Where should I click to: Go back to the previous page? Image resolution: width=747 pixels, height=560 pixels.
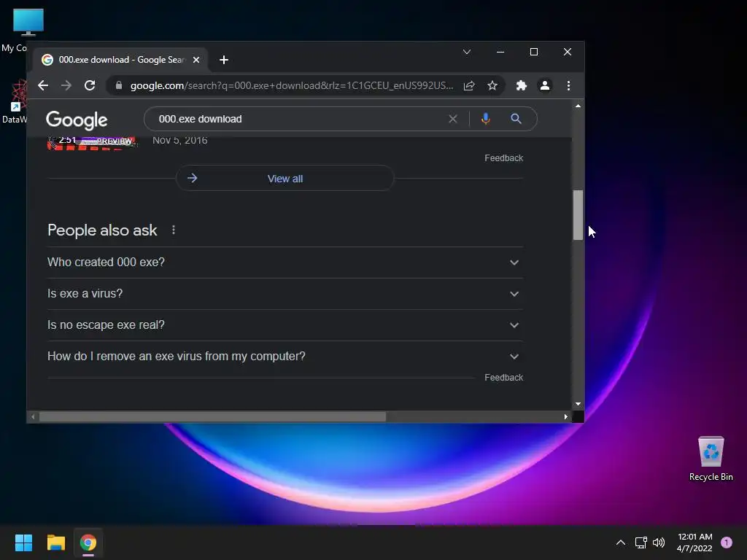43,86
